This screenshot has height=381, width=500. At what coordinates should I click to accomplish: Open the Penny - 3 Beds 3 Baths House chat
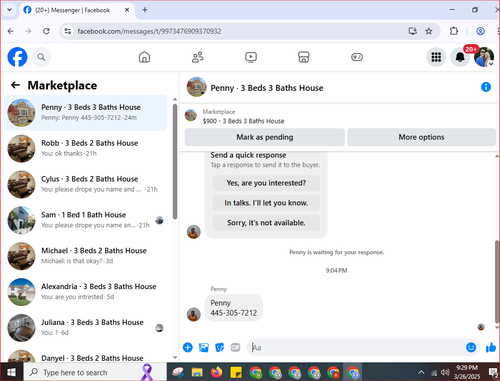[x=86, y=113]
